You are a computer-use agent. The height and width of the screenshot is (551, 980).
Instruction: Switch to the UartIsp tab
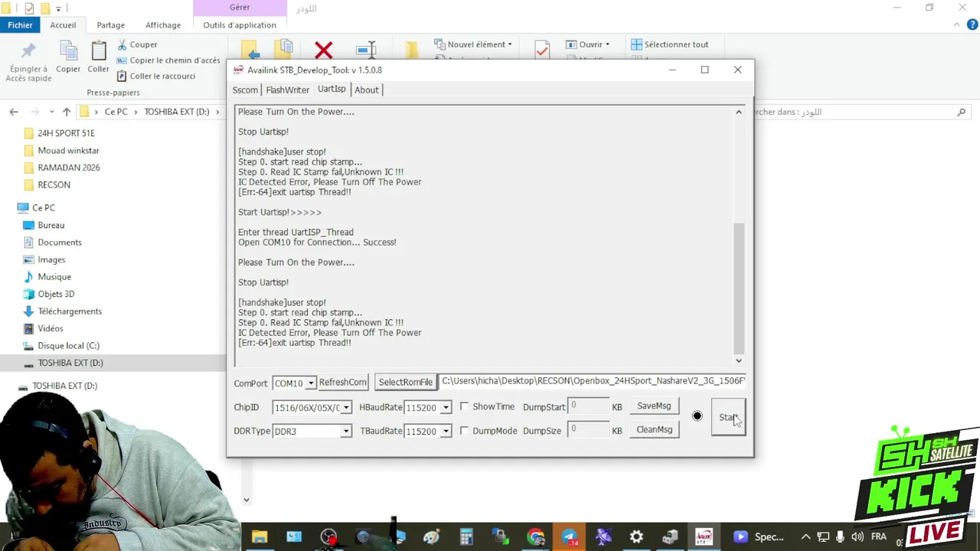point(332,90)
